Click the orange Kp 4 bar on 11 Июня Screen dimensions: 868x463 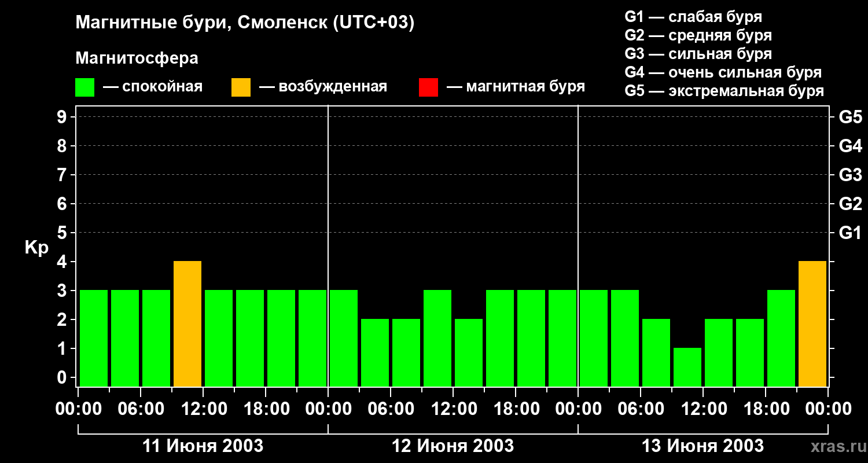point(187,324)
